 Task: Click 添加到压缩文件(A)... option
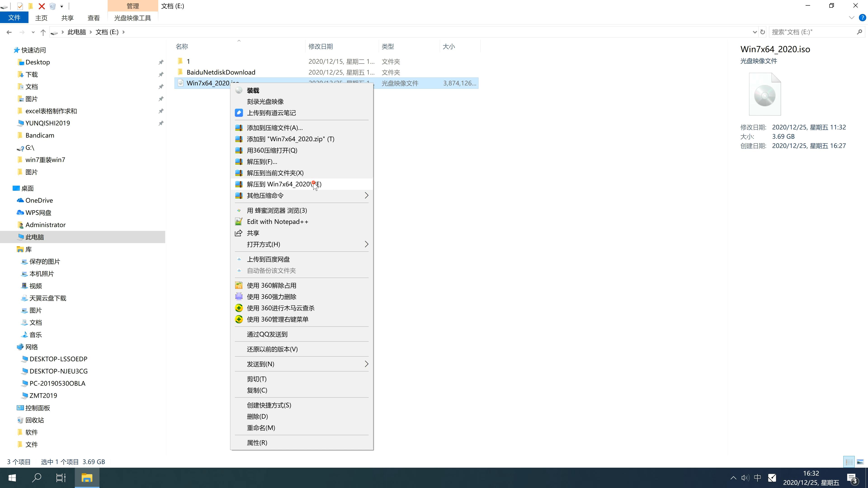coord(274,127)
